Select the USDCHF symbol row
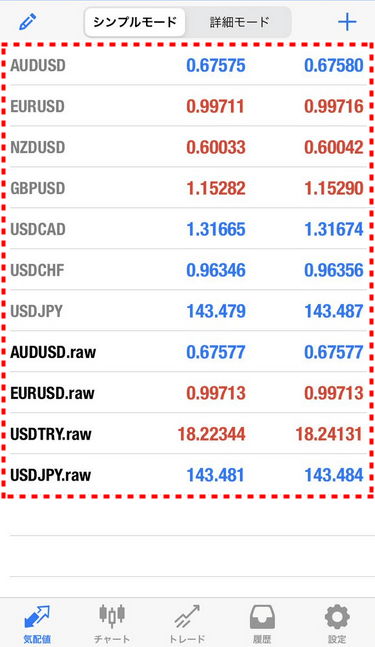The image size is (375, 647). (188, 270)
